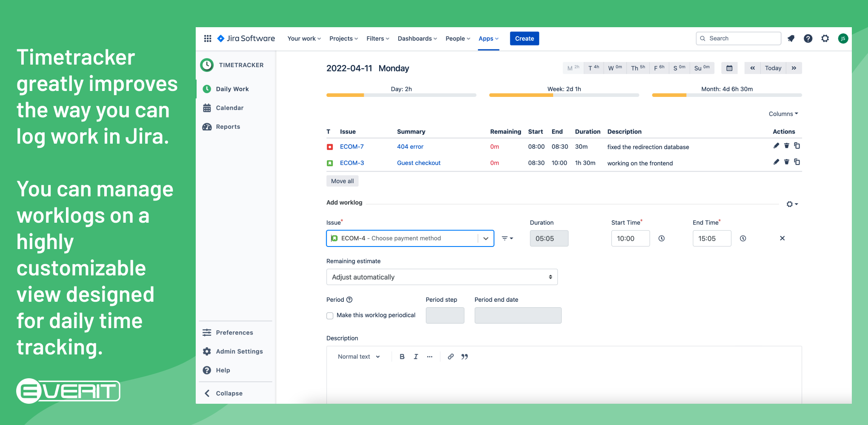The width and height of the screenshot is (868, 425).
Task: Apply italic formatting in description
Action: point(416,357)
